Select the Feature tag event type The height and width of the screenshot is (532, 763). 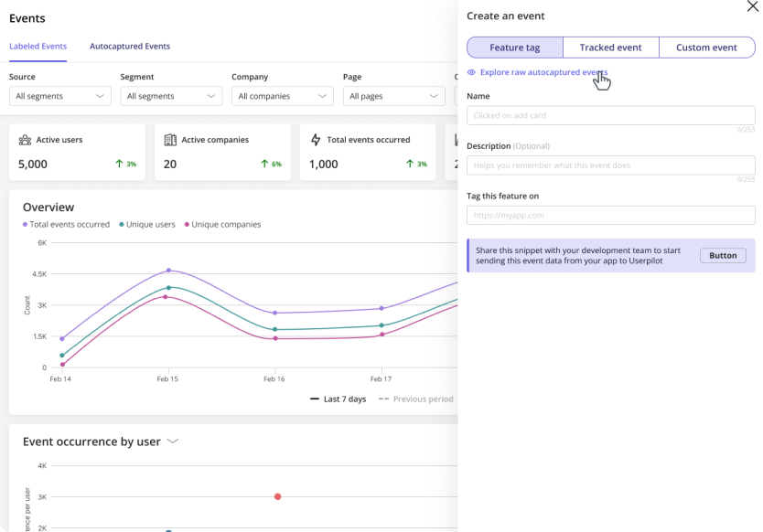tap(514, 48)
